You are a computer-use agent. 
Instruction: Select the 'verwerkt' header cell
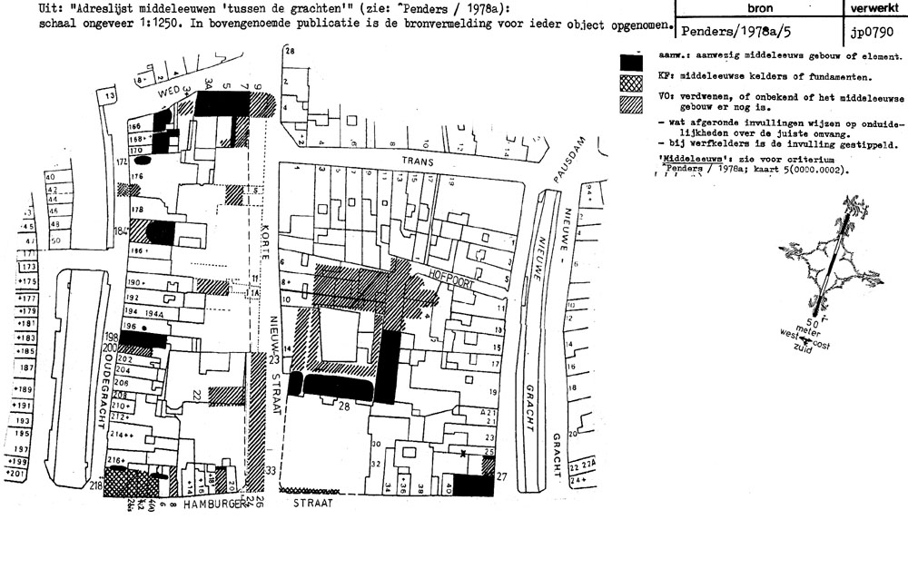[x=873, y=6]
